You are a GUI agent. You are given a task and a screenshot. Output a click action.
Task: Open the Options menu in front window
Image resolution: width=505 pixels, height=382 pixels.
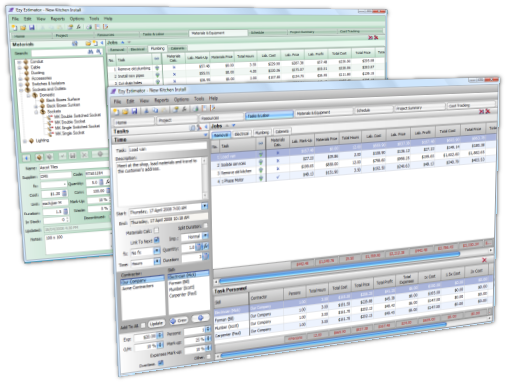tap(181, 99)
